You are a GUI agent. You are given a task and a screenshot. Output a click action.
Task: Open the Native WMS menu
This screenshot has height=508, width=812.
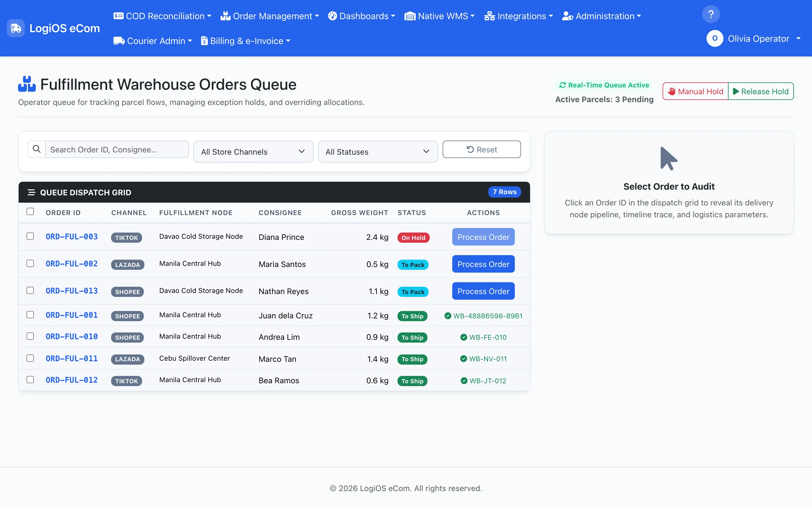click(440, 16)
